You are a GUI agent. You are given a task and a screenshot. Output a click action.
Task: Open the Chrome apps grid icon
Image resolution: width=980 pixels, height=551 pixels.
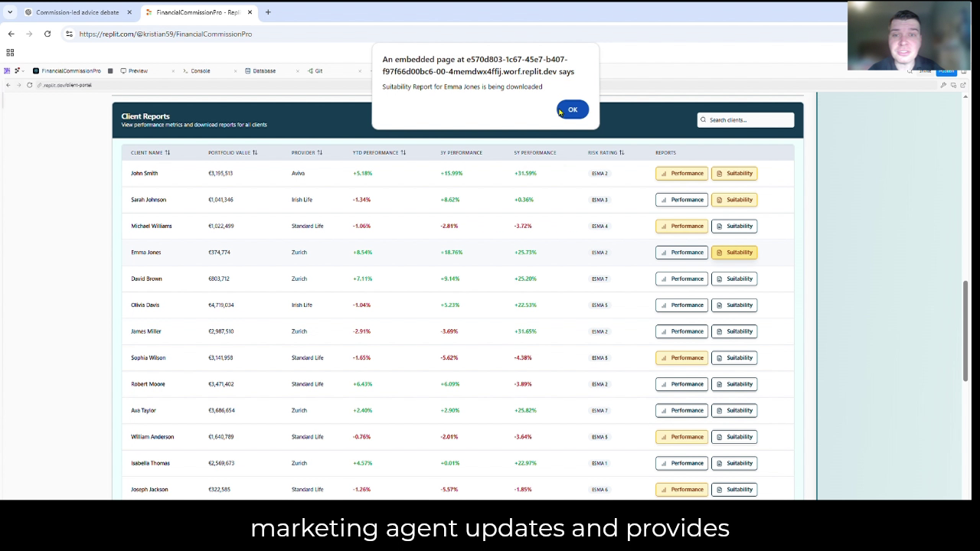[x=10, y=53]
